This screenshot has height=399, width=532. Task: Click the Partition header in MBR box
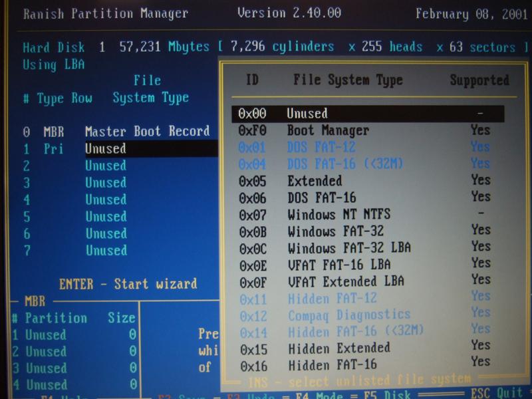point(56,319)
